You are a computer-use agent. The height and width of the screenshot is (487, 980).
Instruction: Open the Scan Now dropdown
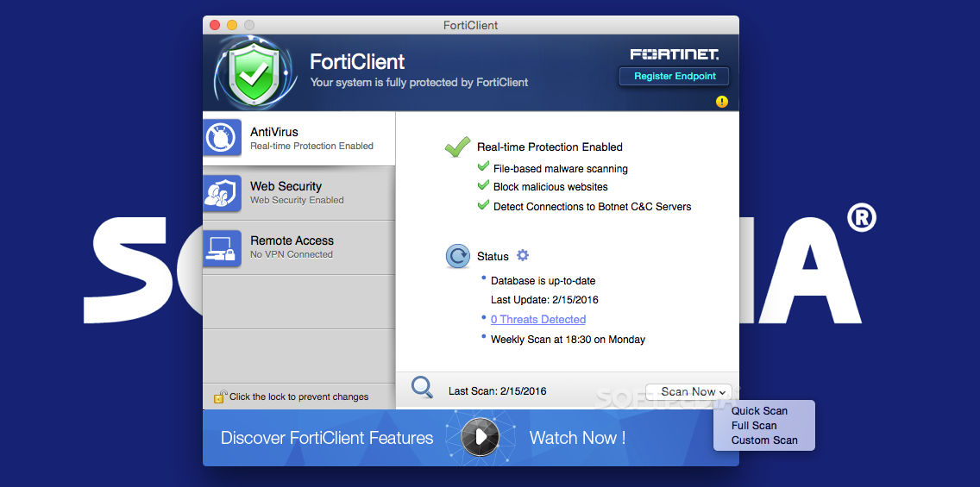click(688, 391)
